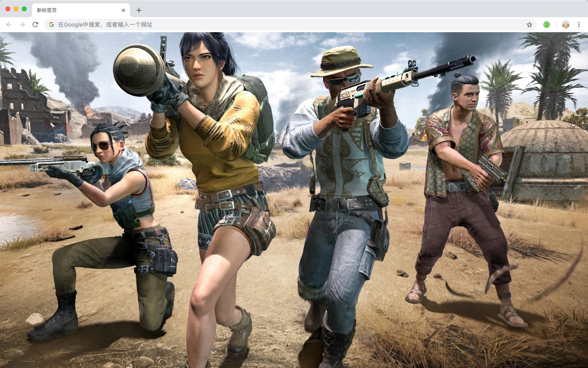This screenshot has width=588, height=368.
Task: Select the 新标签页 tab
Action: (81, 10)
